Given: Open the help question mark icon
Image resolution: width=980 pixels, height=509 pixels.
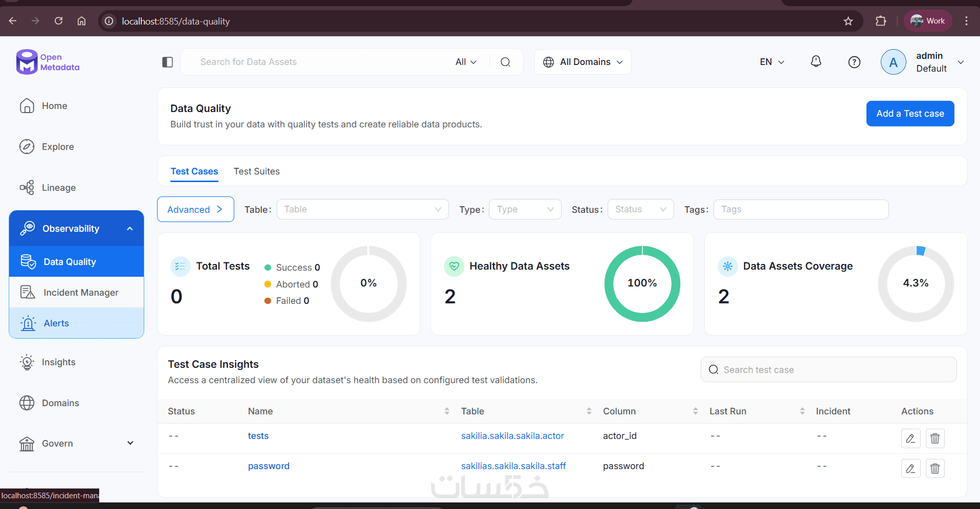Looking at the screenshot, I should click(x=854, y=62).
